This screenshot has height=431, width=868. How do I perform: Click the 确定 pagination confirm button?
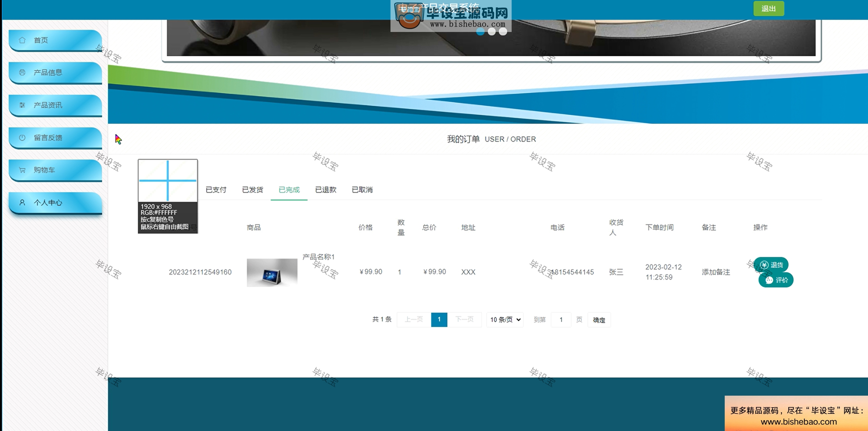(x=599, y=320)
